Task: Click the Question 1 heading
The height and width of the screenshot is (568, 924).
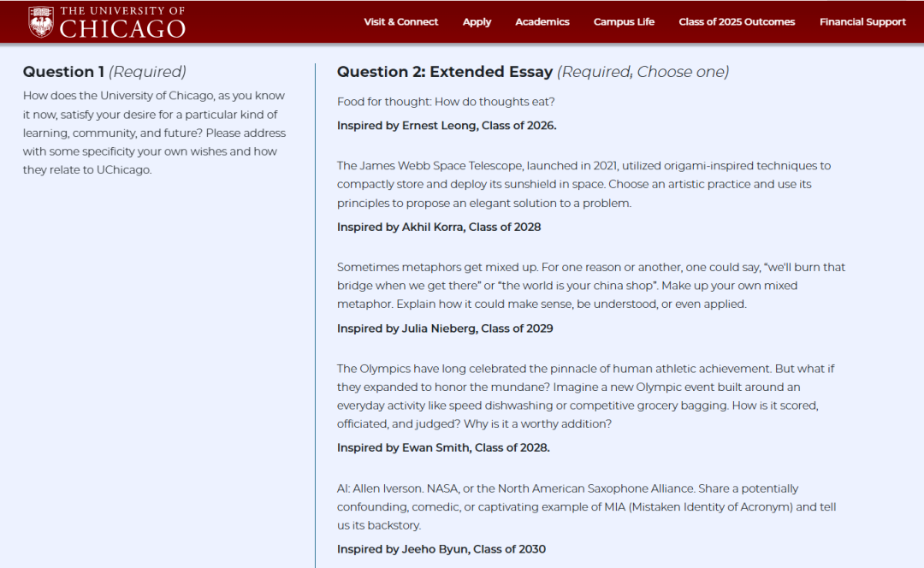Action: click(104, 72)
